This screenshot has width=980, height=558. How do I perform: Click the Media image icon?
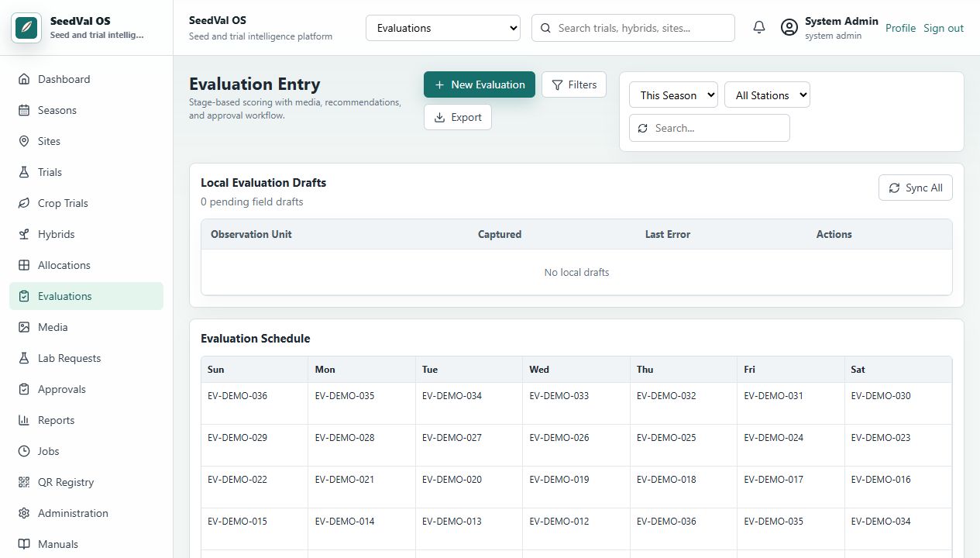[24, 327]
